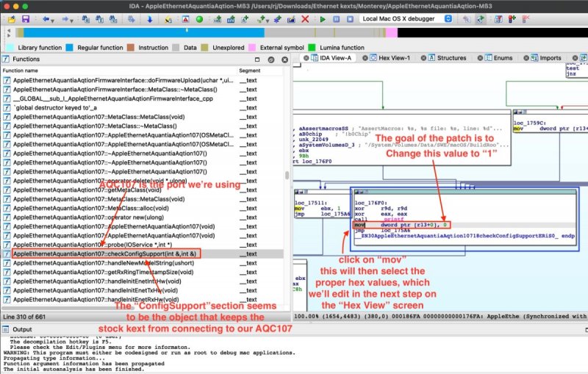Click the back navigation arrow icon
Screen dimensions: 588x374
tap(47, 18)
